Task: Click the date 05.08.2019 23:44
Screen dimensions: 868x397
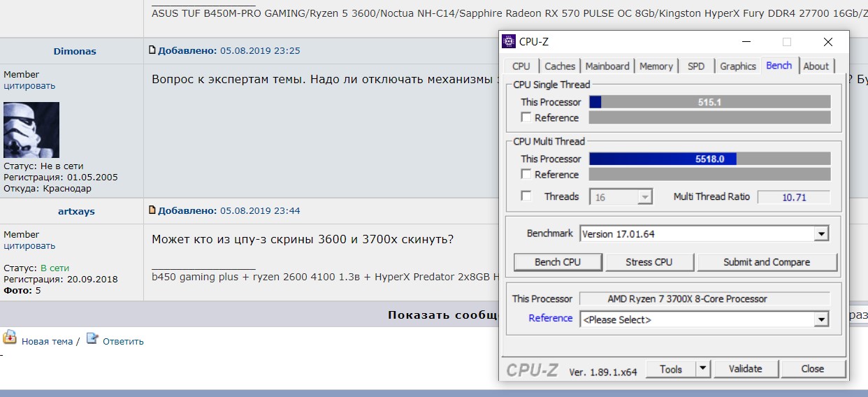Action: pyautogui.click(x=260, y=211)
